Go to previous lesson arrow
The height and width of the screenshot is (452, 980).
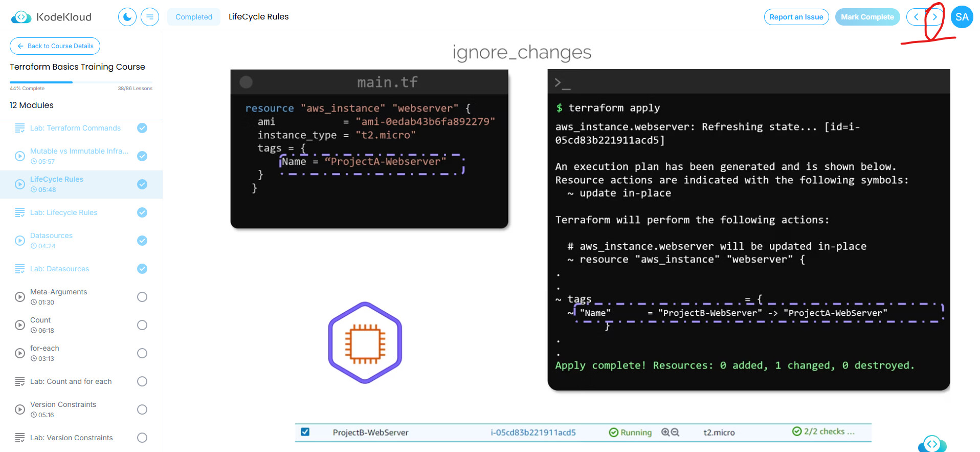[x=916, y=17]
